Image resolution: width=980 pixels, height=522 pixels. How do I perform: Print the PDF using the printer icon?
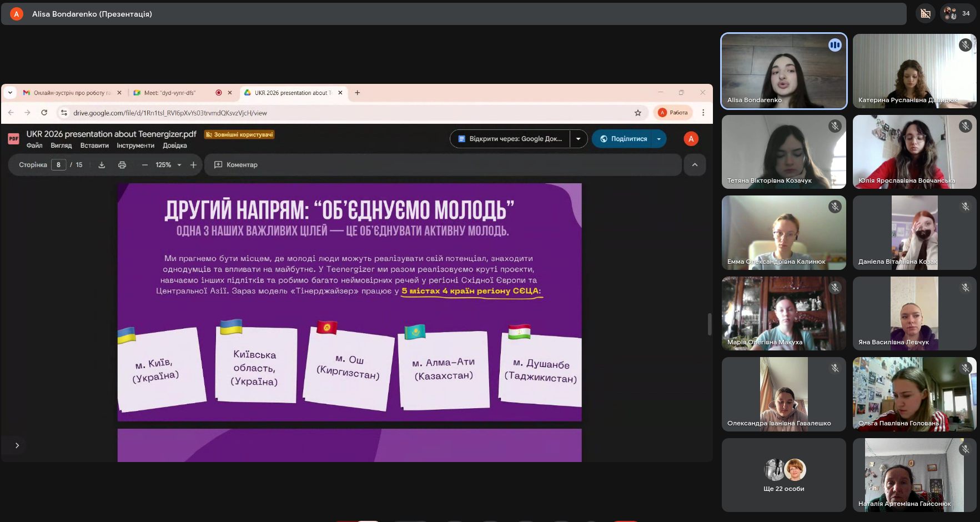pyautogui.click(x=122, y=165)
